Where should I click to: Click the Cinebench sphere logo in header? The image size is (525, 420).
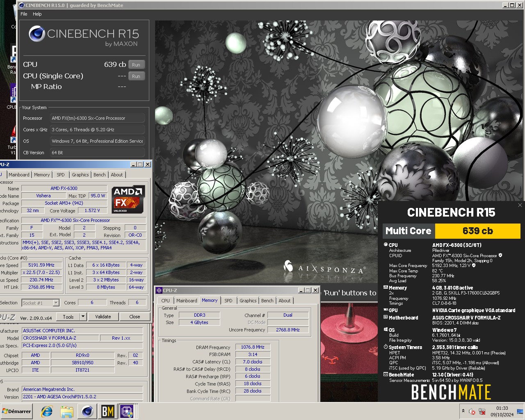pos(37,34)
